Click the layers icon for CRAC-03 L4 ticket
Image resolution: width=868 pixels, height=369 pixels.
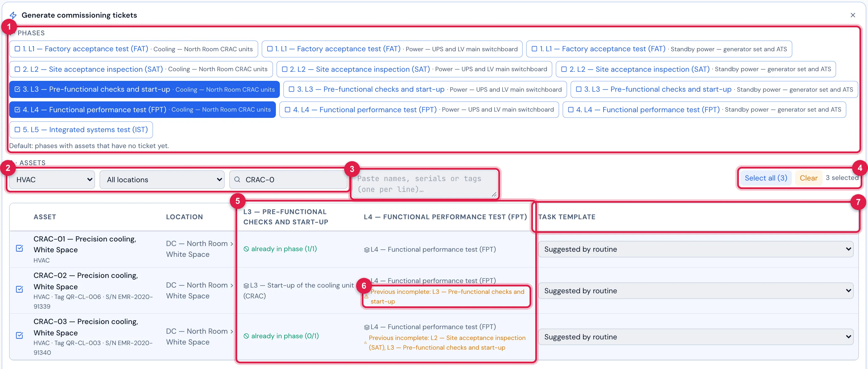point(367,327)
